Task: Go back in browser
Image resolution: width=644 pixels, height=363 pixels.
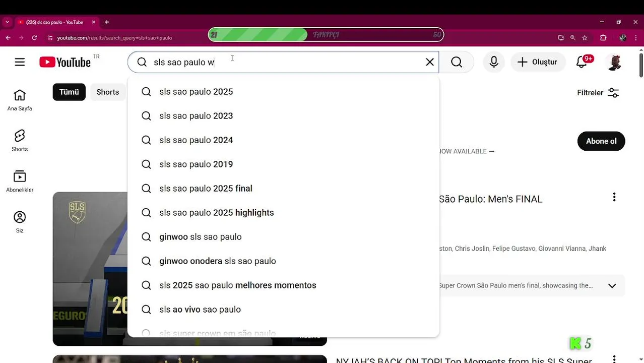Action: tap(8, 38)
